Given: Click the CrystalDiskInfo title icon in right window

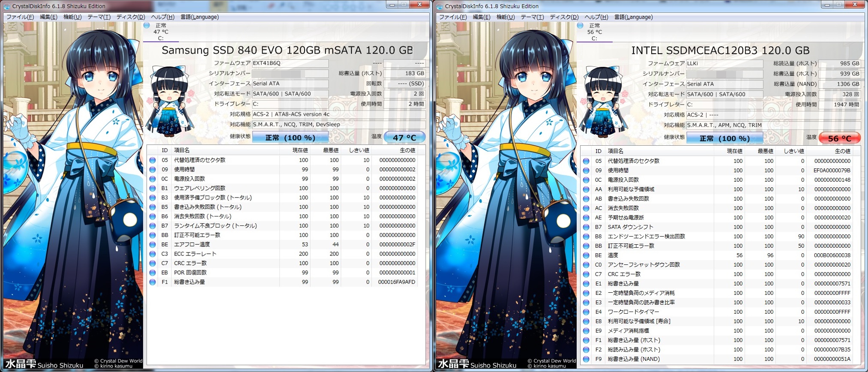Looking at the screenshot, I should coord(440,6).
